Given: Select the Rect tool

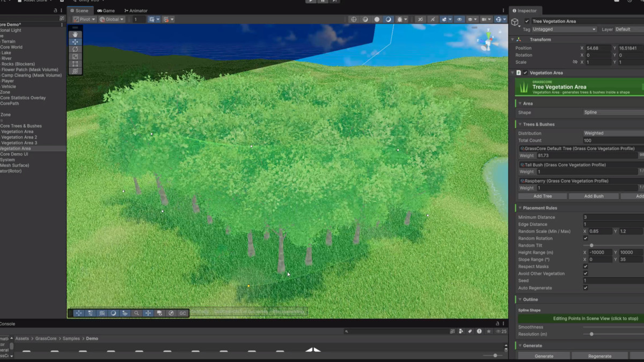Looking at the screenshot, I should (75, 64).
